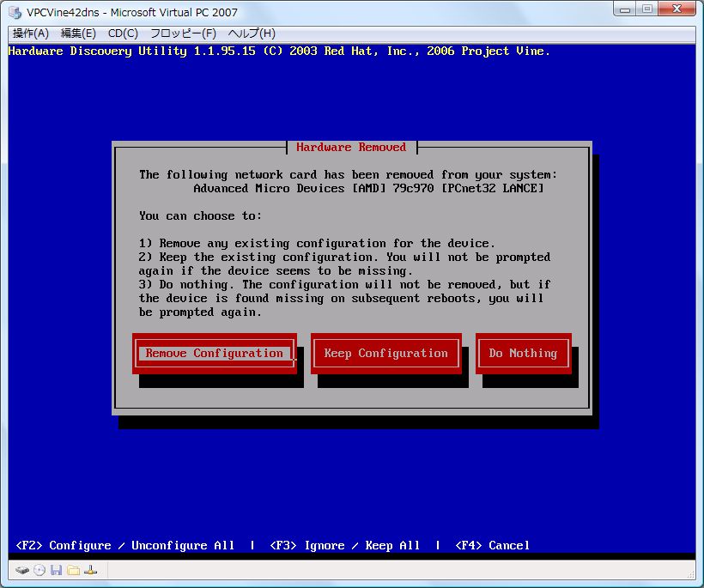Minimize the Virtual PC window
Image resolution: width=704 pixels, height=588 pixels.
point(625,9)
